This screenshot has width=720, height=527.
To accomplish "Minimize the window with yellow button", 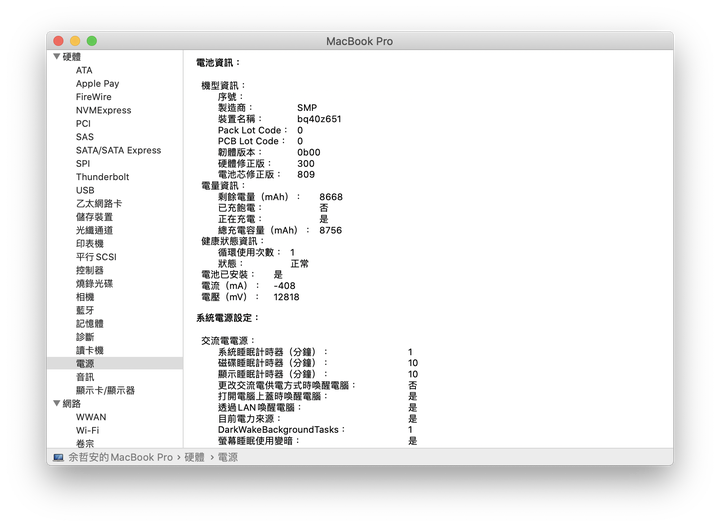I will pyautogui.click(x=75, y=41).
